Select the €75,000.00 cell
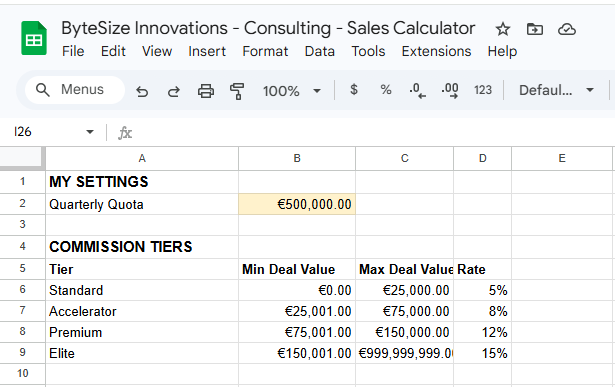Viewport: 615px width, 387px height. [404, 311]
